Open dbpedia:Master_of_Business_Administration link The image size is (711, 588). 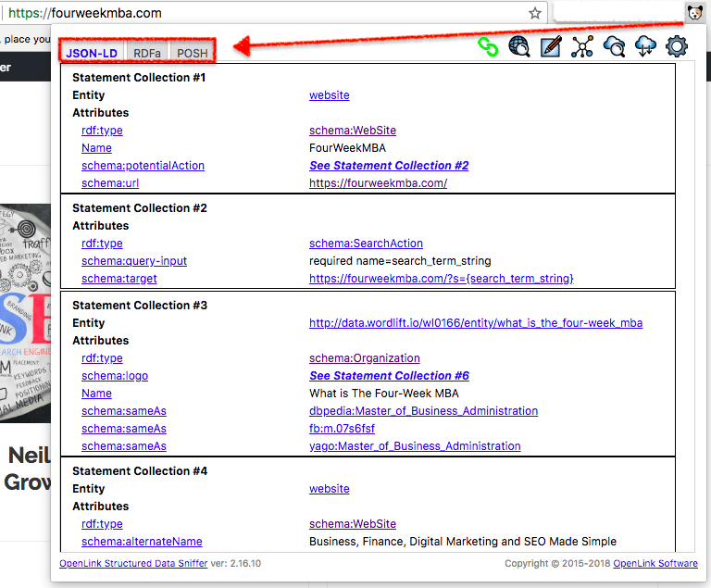423,411
